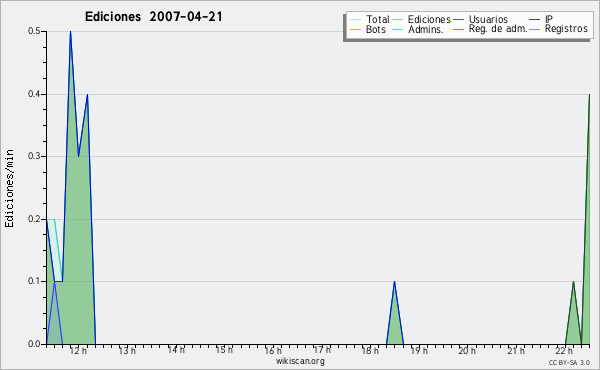Click the '0.1' y-axis value
Viewport: 600px width, 370px height.
point(34,281)
